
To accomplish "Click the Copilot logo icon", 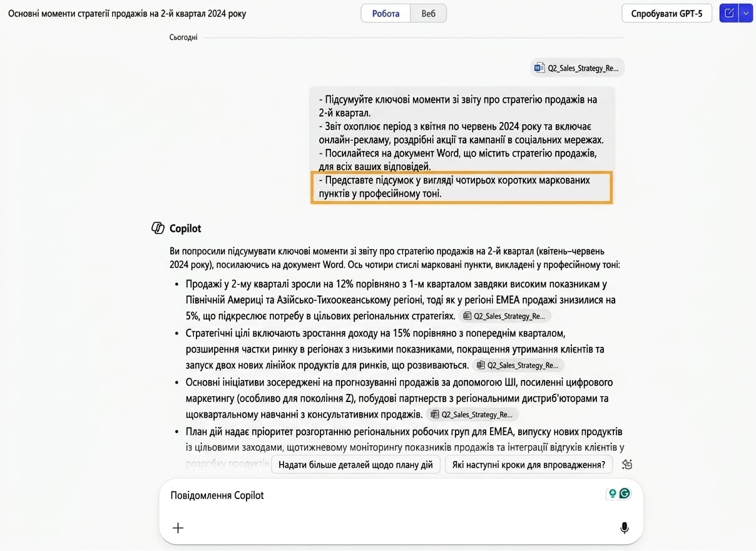I will 158,229.
